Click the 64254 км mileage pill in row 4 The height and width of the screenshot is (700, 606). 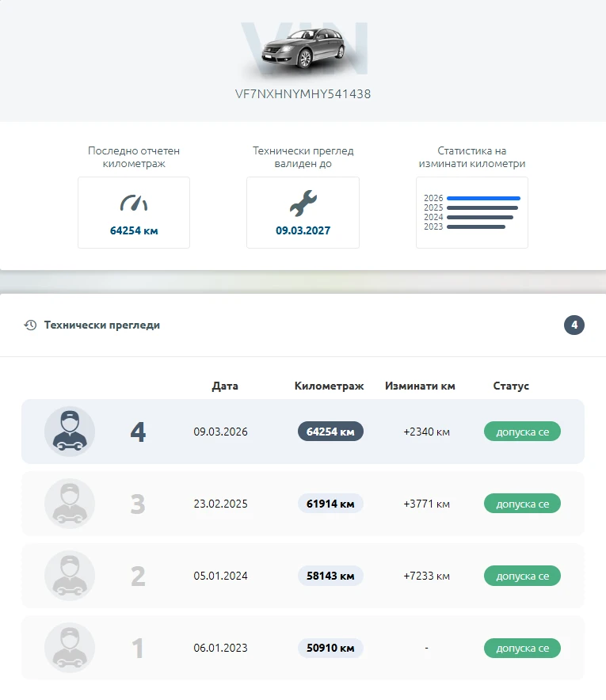coord(330,432)
